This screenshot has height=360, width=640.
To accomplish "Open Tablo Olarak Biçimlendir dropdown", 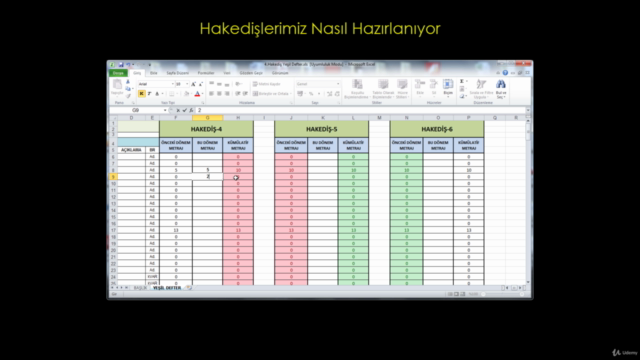I will [x=383, y=89].
